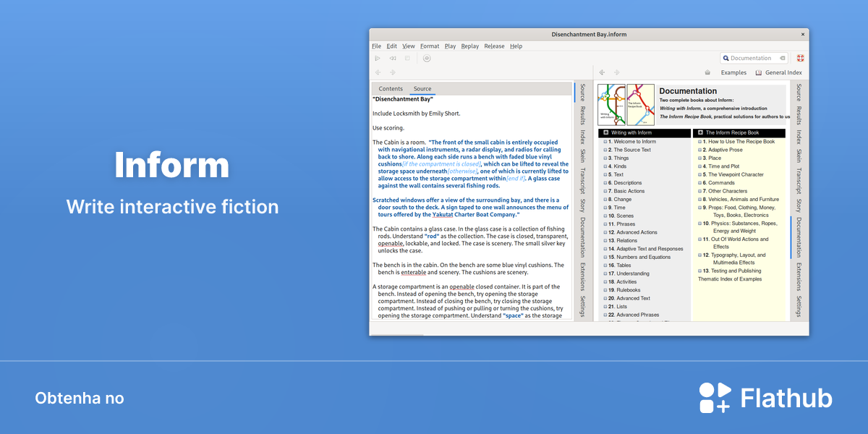Click the documentation home icon

click(x=707, y=72)
